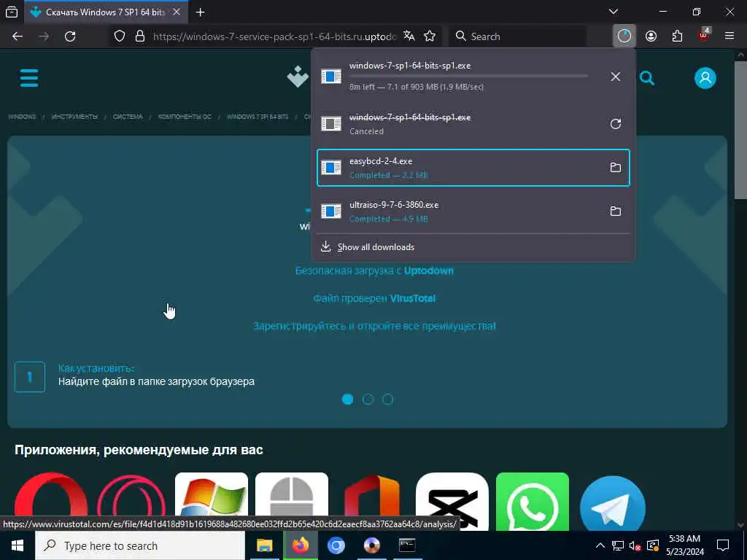Retry the canceled windows-7-sp1 download
Image resolution: width=747 pixels, height=560 pixels.
[616, 124]
